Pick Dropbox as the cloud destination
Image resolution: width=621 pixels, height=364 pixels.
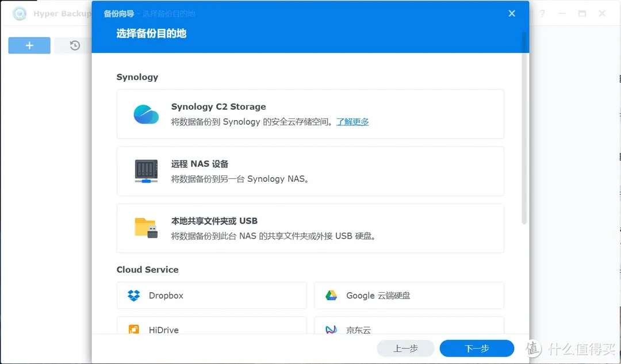[x=211, y=295]
